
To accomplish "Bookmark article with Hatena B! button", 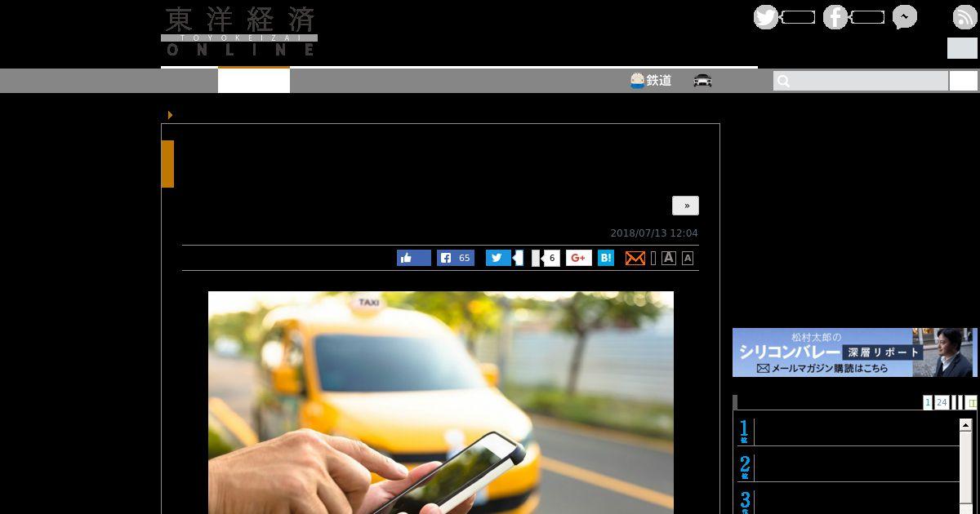I will tap(606, 258).
